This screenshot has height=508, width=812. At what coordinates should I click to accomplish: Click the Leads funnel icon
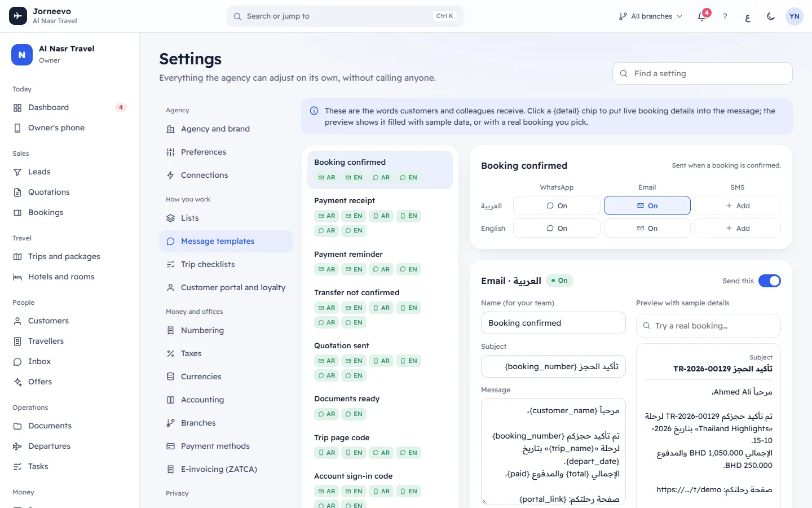(17, 172)
